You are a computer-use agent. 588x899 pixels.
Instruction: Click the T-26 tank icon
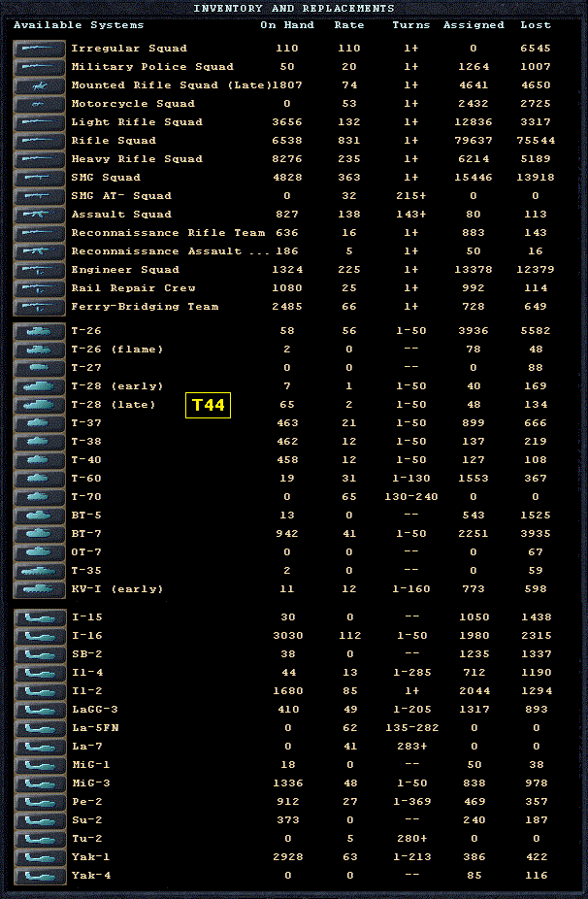[x=39, y=331]
